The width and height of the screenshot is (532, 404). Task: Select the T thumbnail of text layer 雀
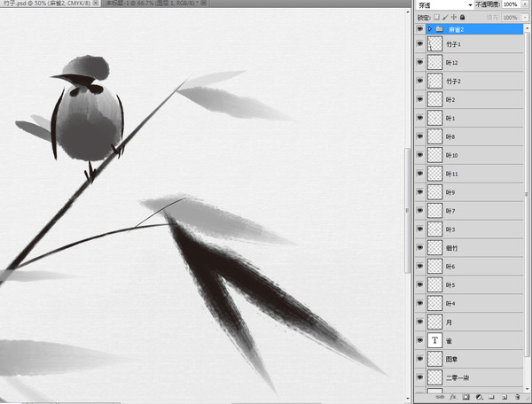[x=434, y=340]
